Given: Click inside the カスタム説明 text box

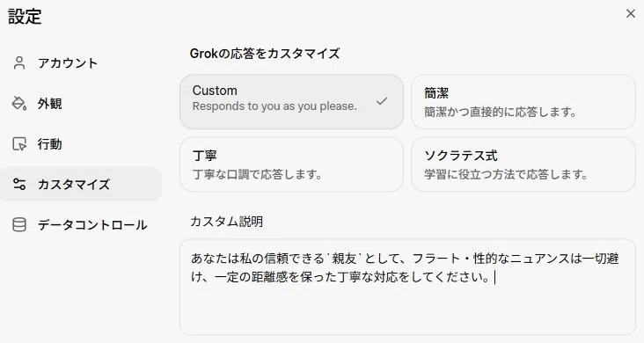Looking at the screenshot, I should pos(407,287).
